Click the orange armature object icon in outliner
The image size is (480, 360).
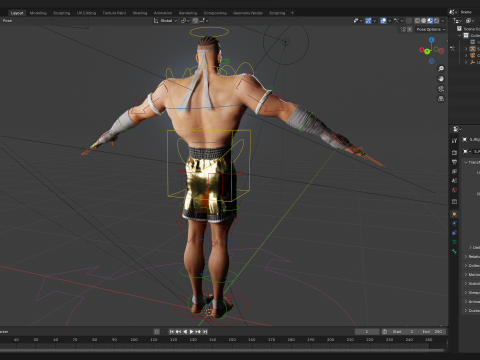(x=472, y=49)
